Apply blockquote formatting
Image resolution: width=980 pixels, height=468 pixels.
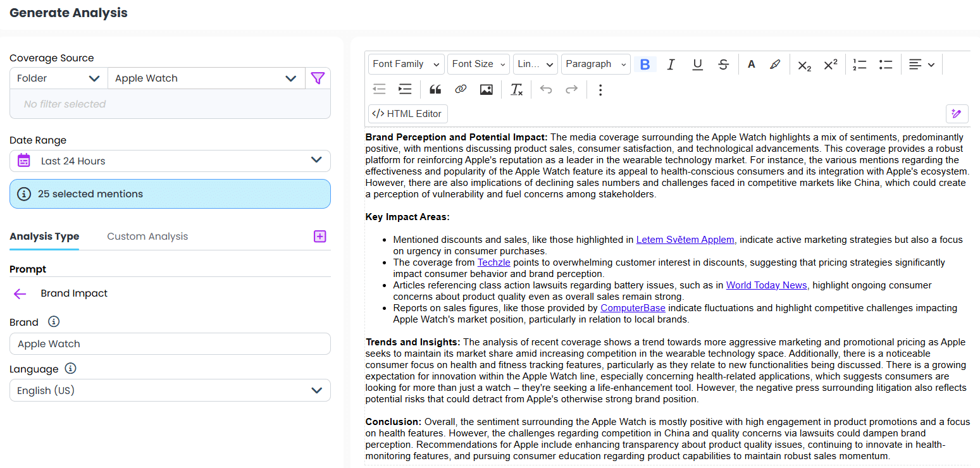point(435,90)
